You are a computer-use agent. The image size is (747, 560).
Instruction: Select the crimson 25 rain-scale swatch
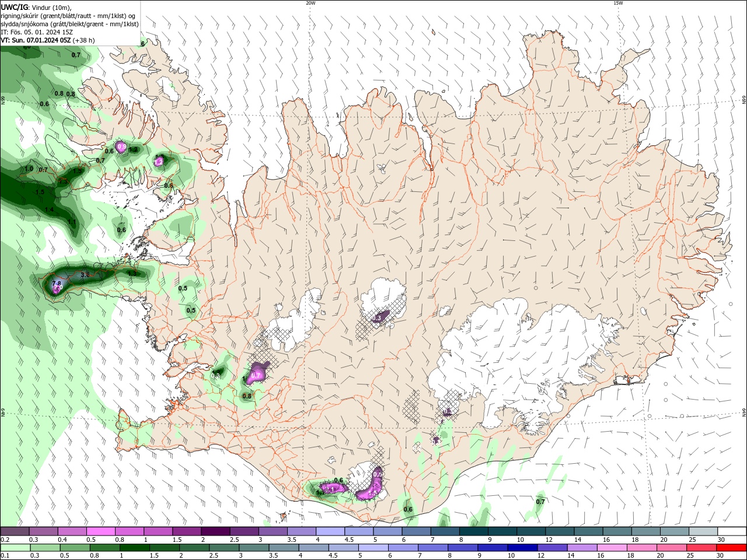coord(703,547)
